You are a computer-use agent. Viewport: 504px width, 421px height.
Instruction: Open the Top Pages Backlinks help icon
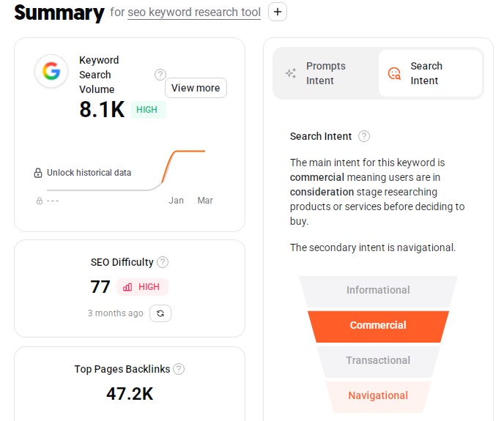pos(179,369)
